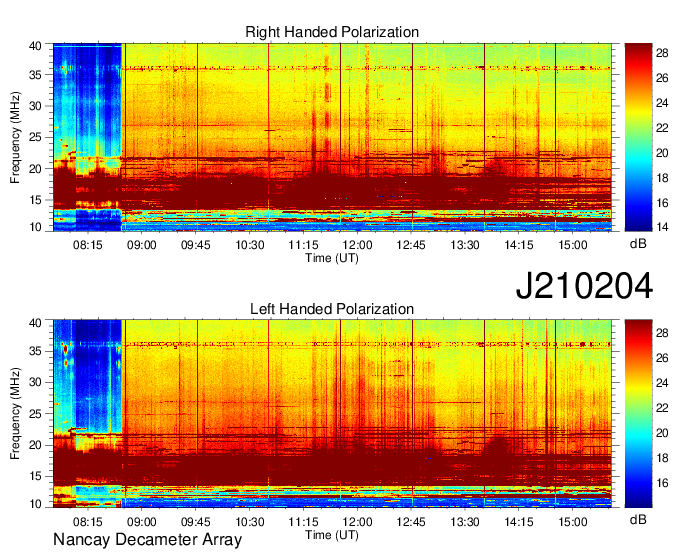This screenshot has width=680, height=552.
Task: Click 08:15 time tick on Left Handed plot
Action: point(88,521)
